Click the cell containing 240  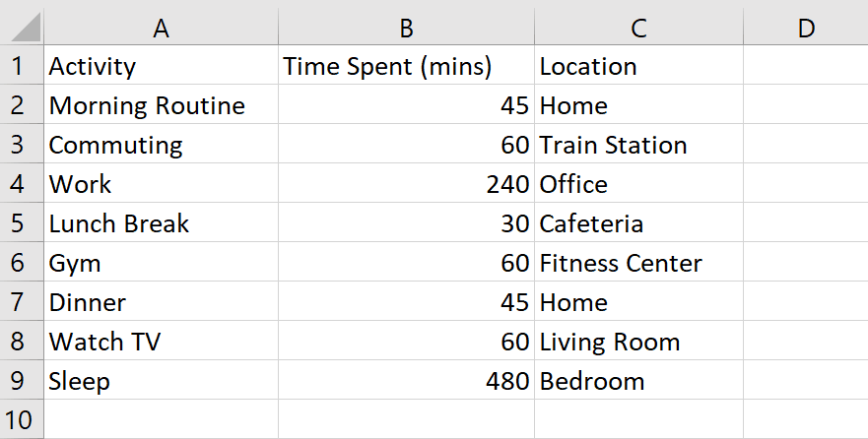pos(406,184)
